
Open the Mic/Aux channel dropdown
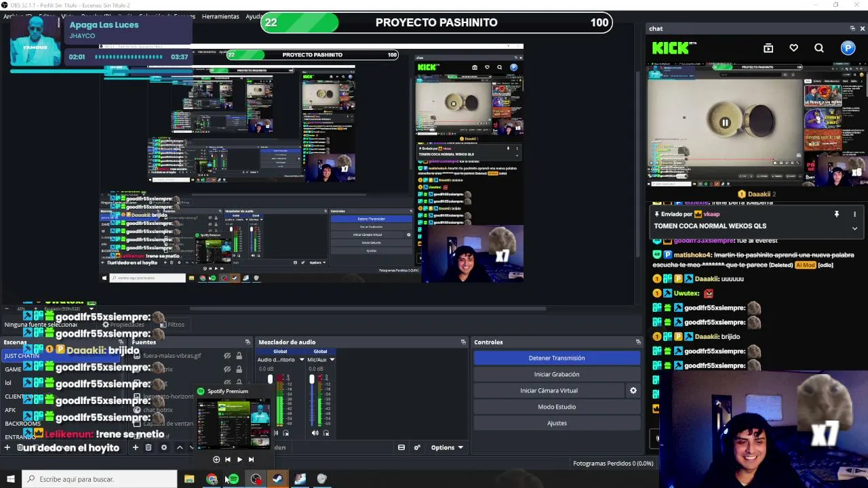[332, 360]
